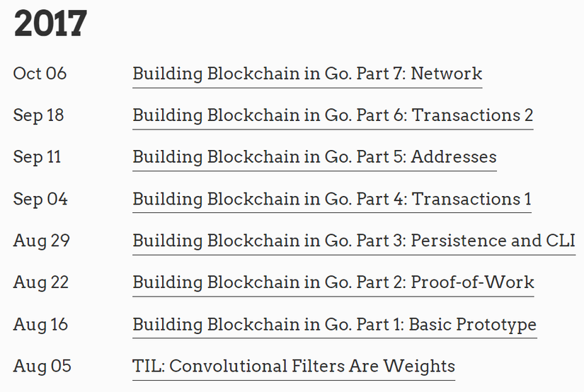
Task: Select the Aug 05 date text
Action: [42, 367]
